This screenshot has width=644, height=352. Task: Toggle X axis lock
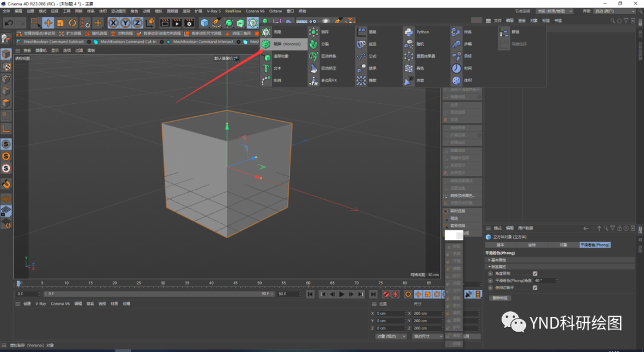tap(113, 23)
